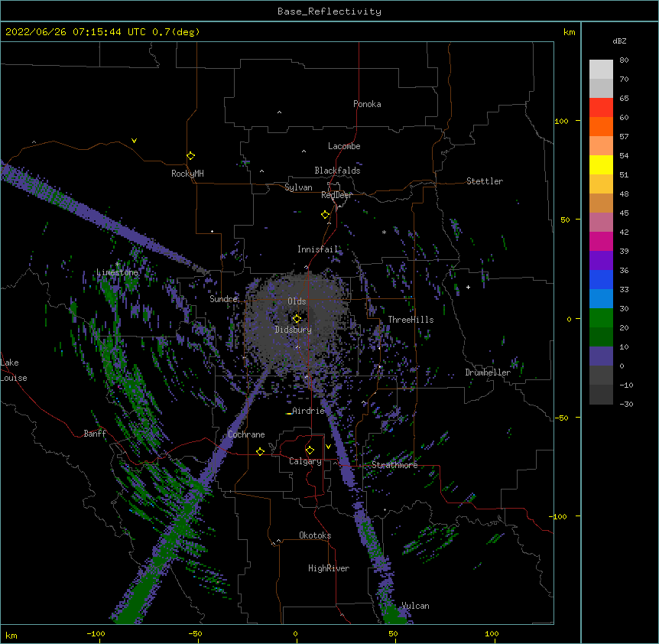This screenshot has height=644, width=659.
Task: Click the ThreeHills town label
Action: point(411,320)
